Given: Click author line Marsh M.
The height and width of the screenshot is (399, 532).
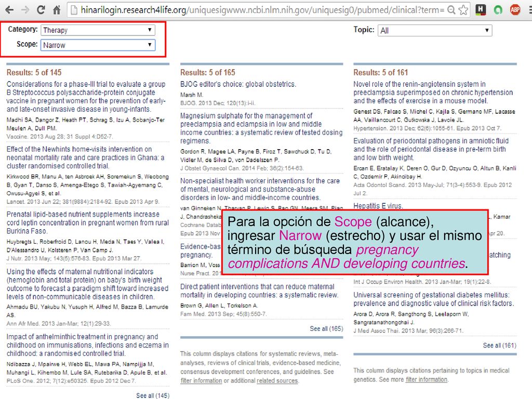Looking at the screenshot, I should 192,95.
